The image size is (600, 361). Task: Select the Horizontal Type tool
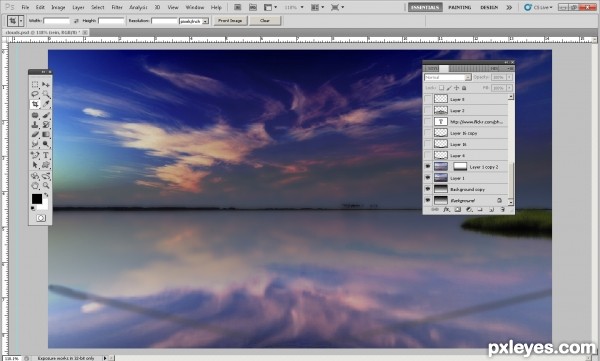pos(46,155)
